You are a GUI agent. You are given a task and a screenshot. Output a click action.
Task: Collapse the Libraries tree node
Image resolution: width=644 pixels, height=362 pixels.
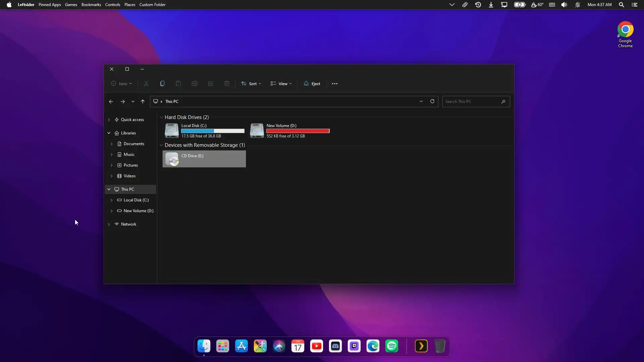coord(109,133)
